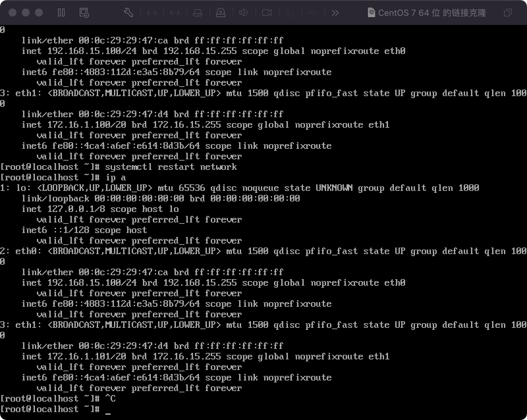The width and height of the screenshot is (527, 420).
Task: Click the network adapter icon beside the hard disk
Action: point(175,13)
